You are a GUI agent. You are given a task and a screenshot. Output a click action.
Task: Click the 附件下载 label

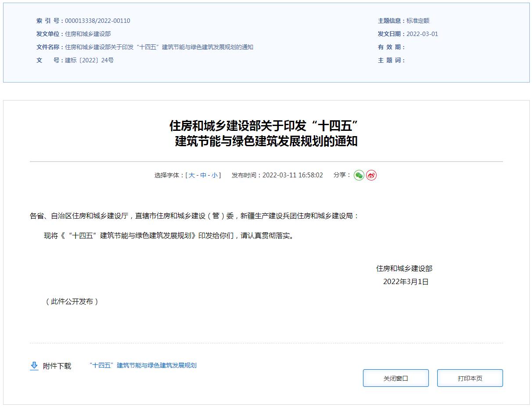tap(57, 366)
